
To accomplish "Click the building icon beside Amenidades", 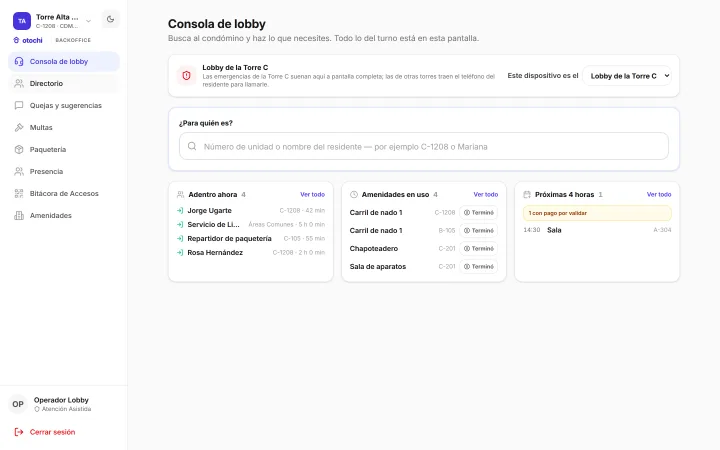I will pos(19,216).
